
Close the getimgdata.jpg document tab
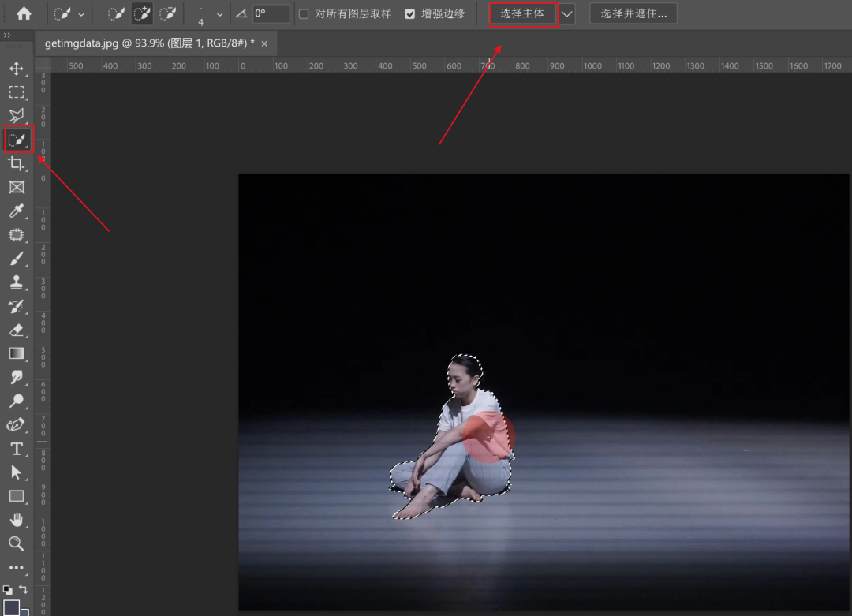[264, 43]
